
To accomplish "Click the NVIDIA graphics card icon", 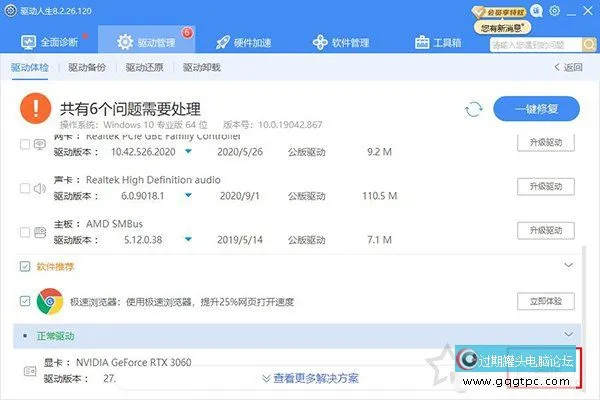I will [30, 371].
